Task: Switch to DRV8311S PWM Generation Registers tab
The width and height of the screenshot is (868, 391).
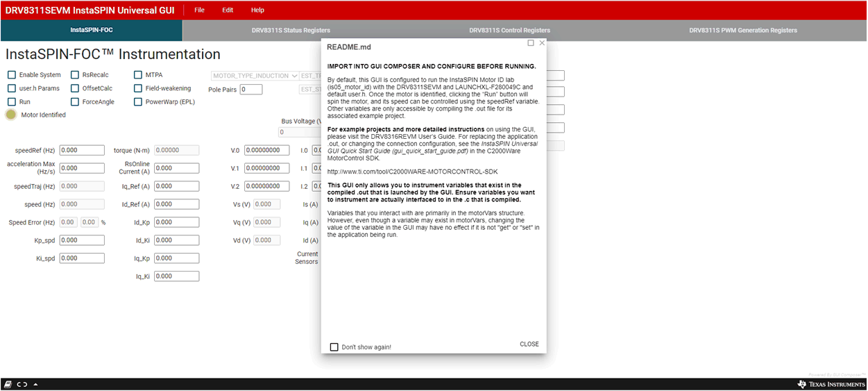Action: click(742, 31)
